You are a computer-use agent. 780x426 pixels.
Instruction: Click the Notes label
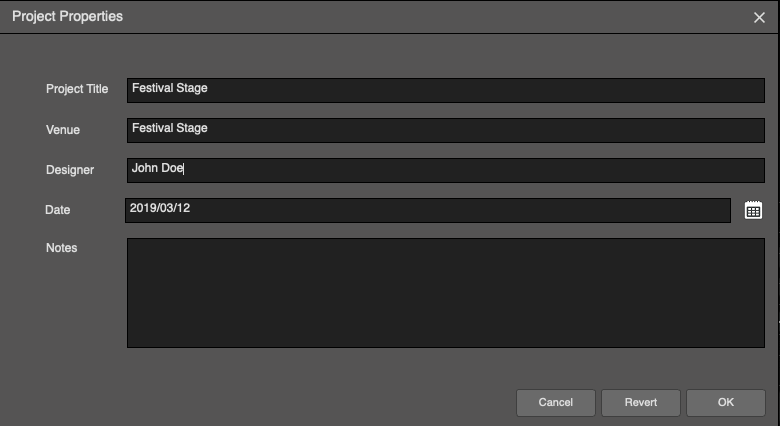click(62, 248)
